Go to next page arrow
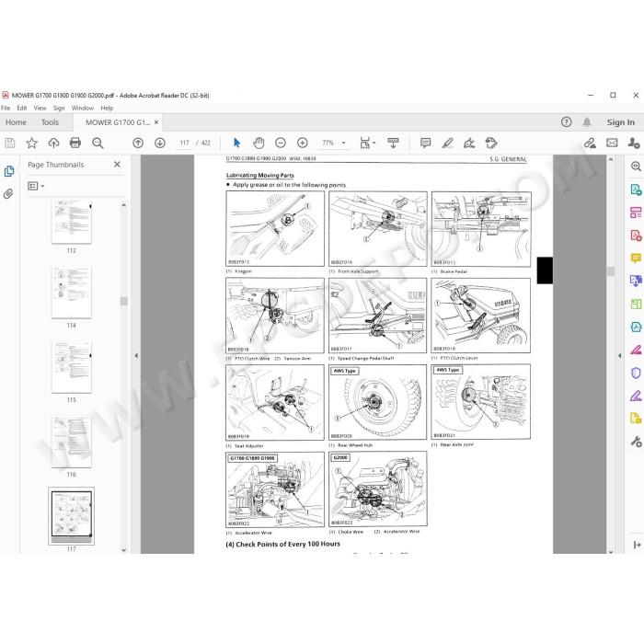The image size is (644, 644). coord(160,143)
